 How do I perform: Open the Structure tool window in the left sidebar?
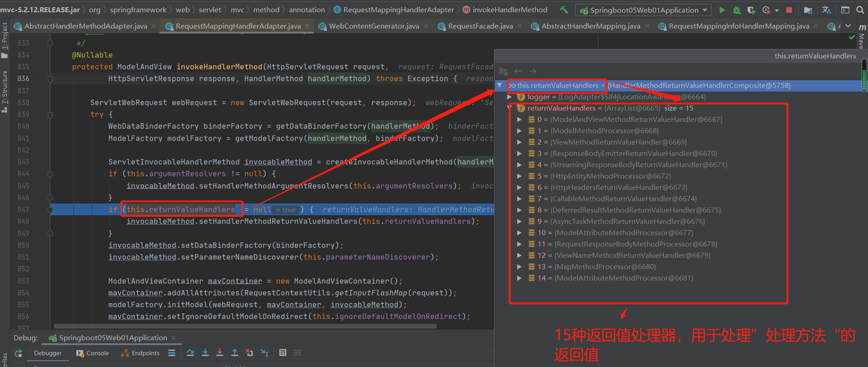pos(5,91)
